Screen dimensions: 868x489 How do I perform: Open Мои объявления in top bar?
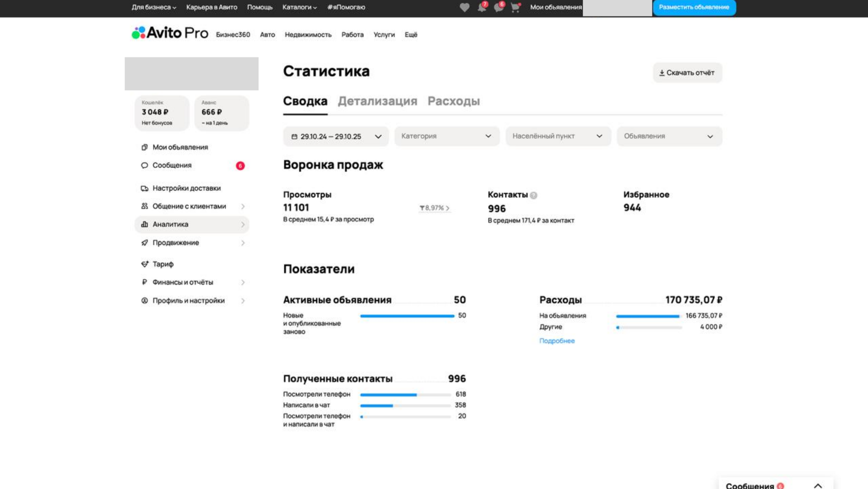tap(556, 7)
